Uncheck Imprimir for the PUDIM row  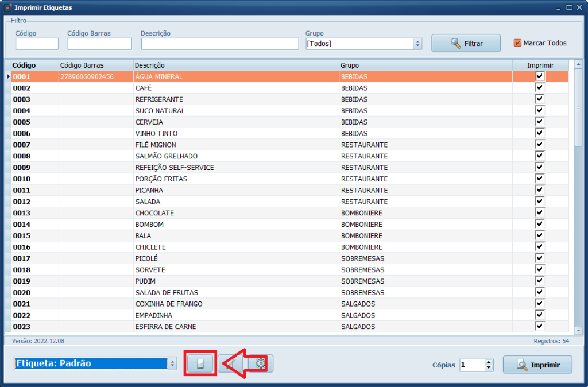click(x=540, y=281)
